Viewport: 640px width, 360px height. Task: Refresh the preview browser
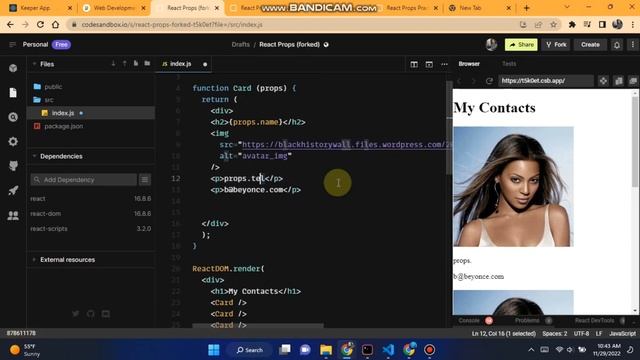coord(489,81)
